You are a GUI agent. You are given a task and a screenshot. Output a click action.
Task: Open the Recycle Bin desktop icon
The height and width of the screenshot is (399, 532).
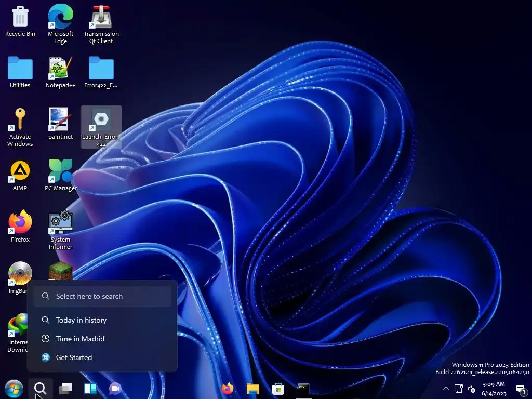pyautogui.click(x=20, y=21)
